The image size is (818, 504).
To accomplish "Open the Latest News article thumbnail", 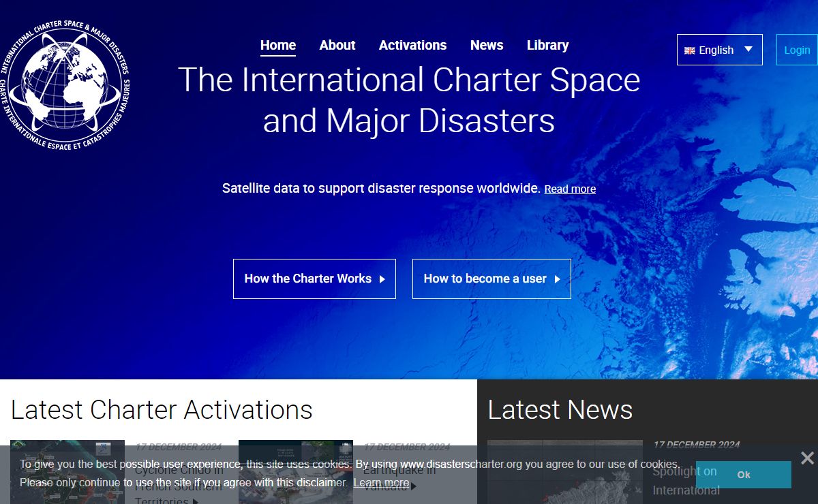I will [565, 472].
